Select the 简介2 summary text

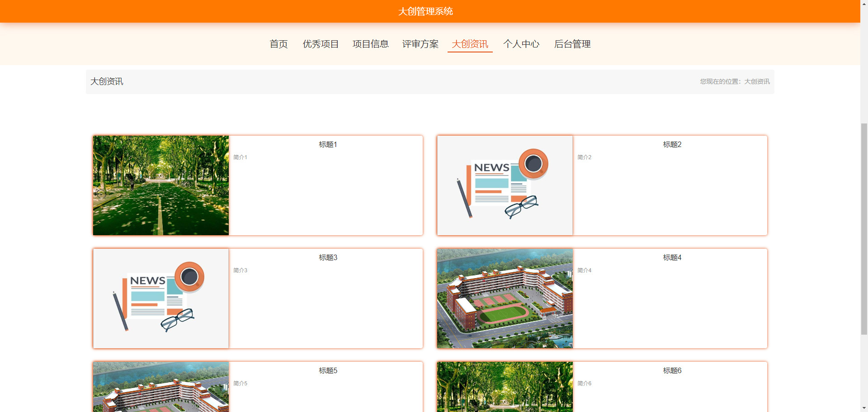(x=584, y=157)
